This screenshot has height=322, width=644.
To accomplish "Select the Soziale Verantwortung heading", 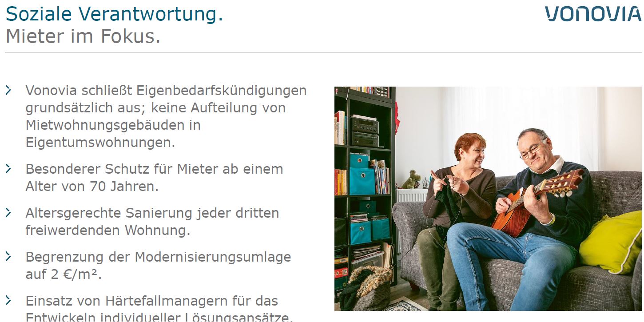I will pos(114,14).
